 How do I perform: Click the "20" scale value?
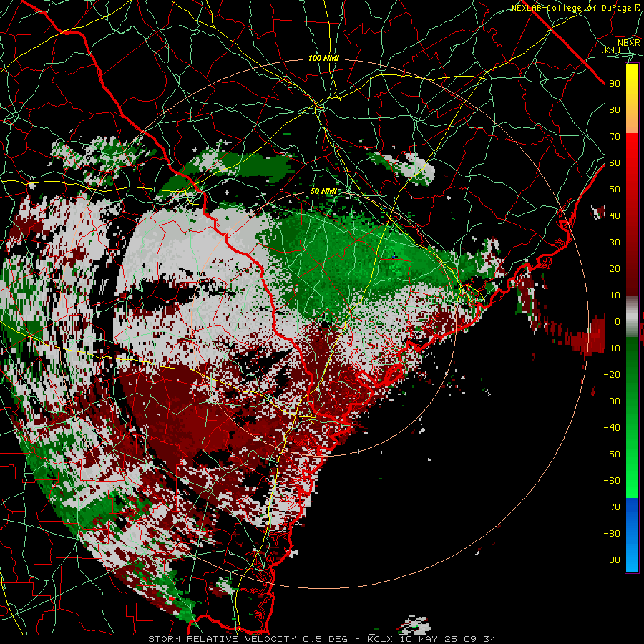coord(615,268)
